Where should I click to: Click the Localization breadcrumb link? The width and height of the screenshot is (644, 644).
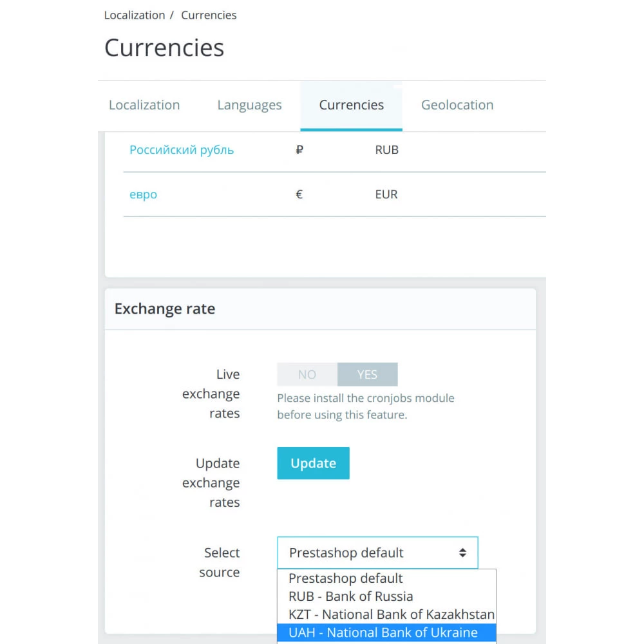pos(135,15)
